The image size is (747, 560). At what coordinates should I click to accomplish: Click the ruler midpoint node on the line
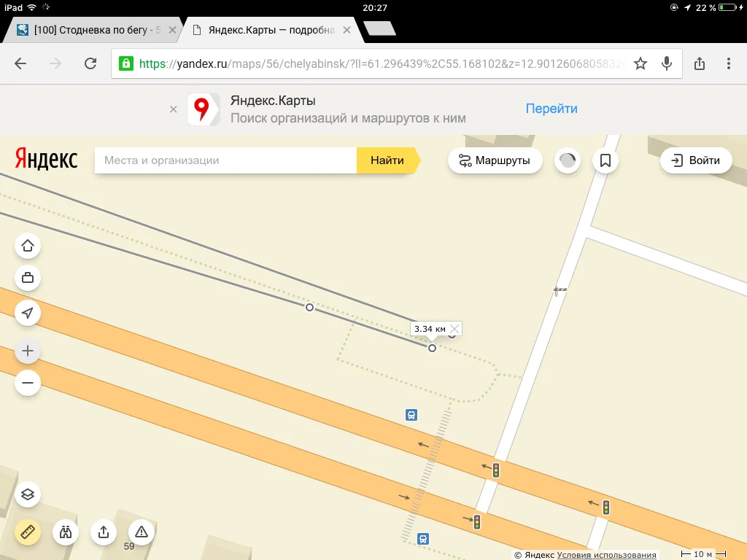[x=309, y=307]
